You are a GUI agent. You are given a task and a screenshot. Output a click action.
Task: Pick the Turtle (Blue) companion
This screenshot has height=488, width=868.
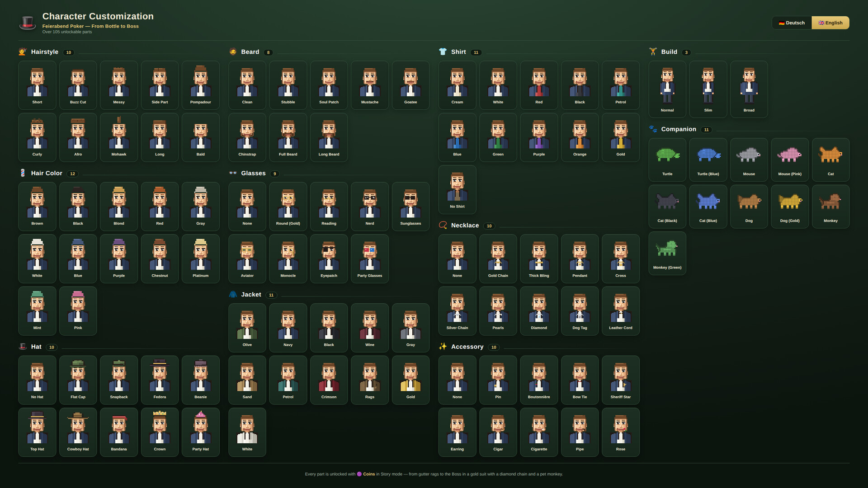coord(708,160)
